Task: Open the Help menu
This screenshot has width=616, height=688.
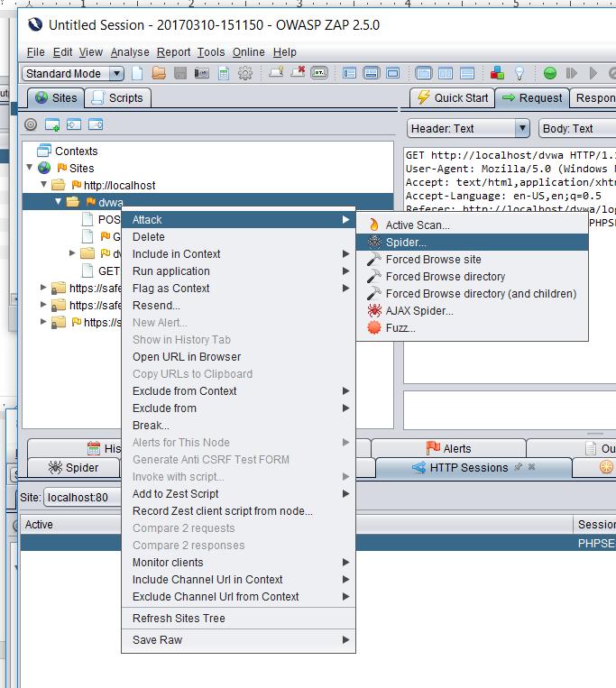Action: click(285, 52)
